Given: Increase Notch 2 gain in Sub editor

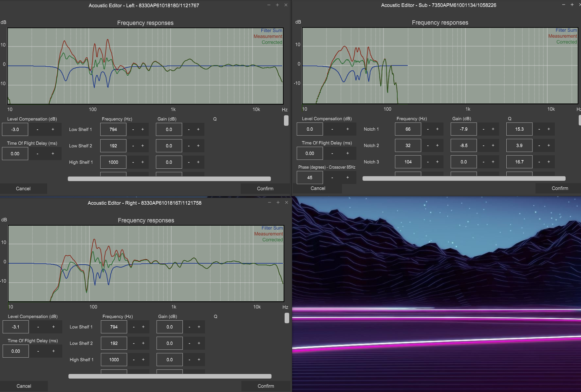Looking at the screenshot, I should pos(493,145).
